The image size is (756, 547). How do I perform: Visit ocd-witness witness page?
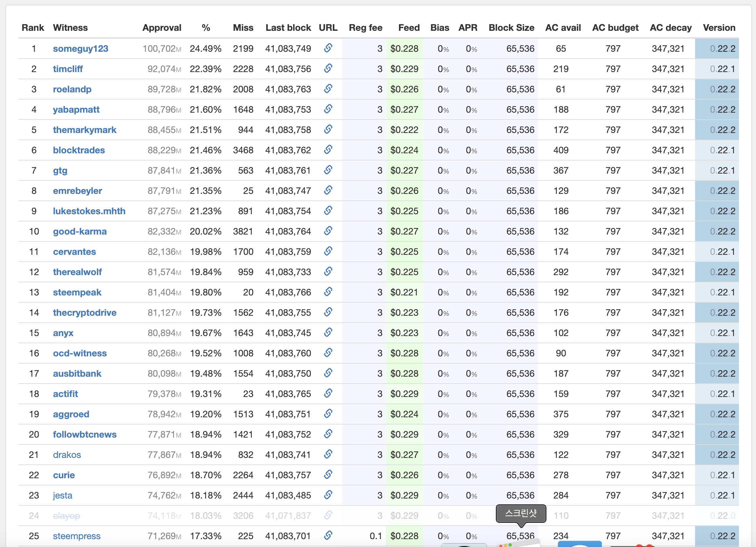(80, 354)
